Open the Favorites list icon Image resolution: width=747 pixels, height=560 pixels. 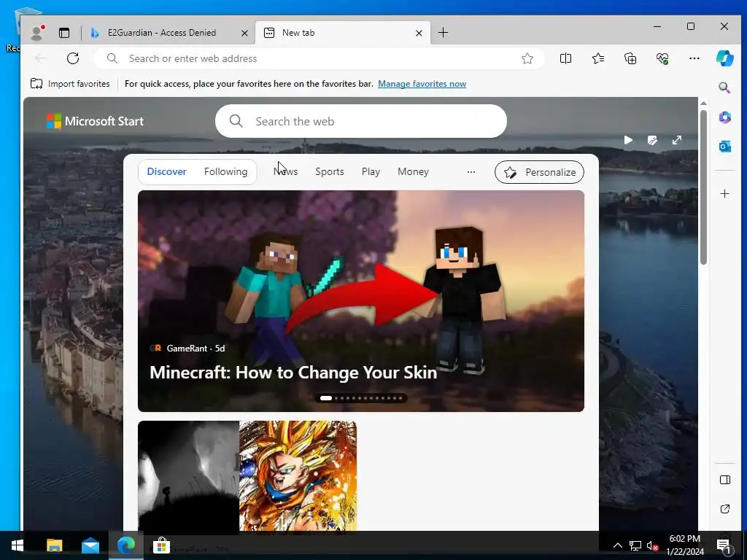598,58
